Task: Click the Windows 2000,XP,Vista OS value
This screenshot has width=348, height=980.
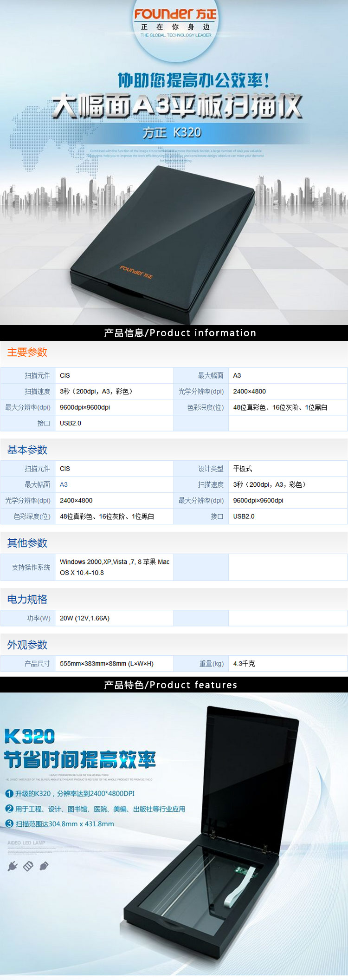Action: point(115,567)
